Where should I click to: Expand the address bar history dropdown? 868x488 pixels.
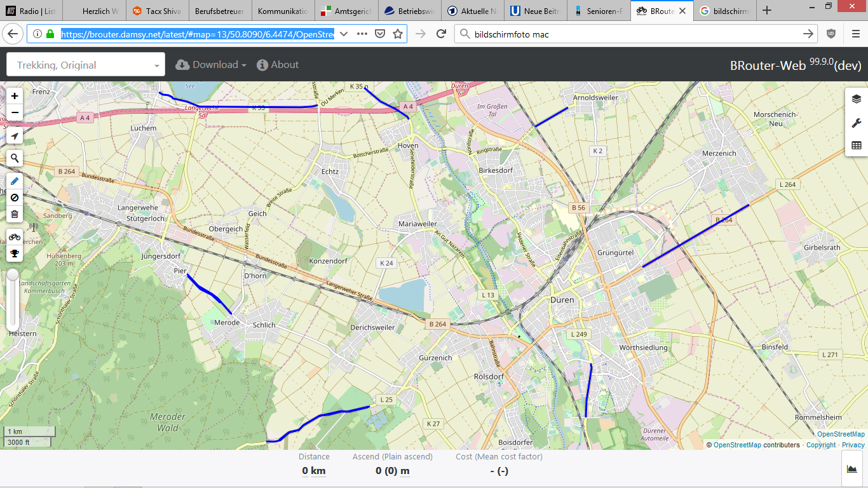click(343, 34)
